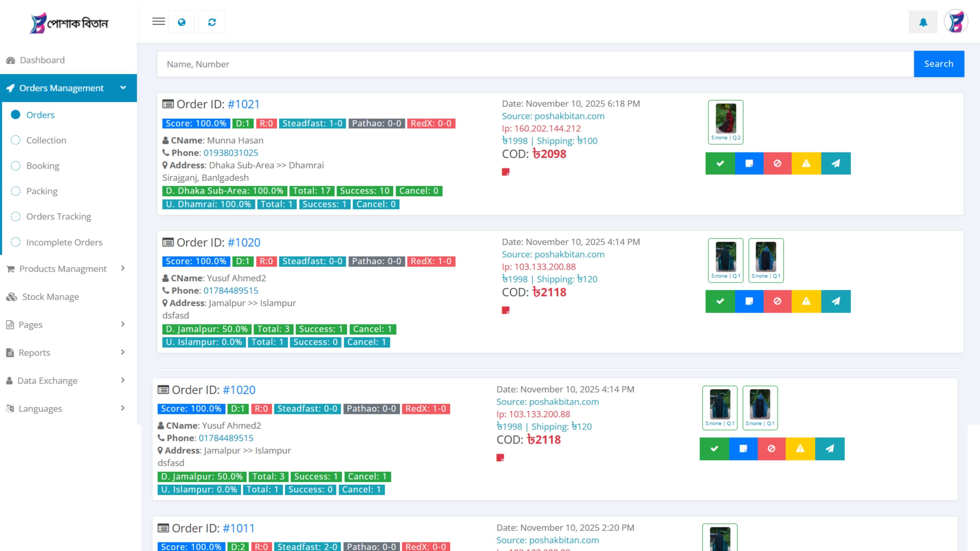Click the paper plane send icon on order #1021
Screen dimensions: 980x551
835,164
